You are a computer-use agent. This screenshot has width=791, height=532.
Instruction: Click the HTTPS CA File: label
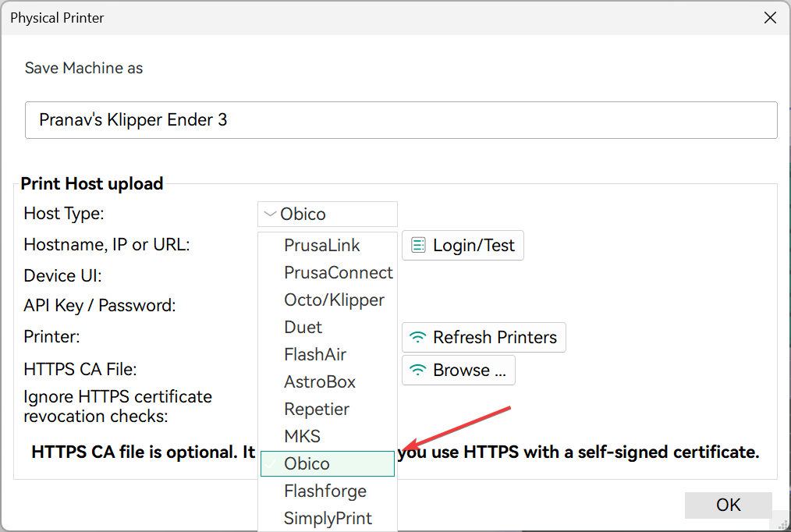[x=80, y=369]
